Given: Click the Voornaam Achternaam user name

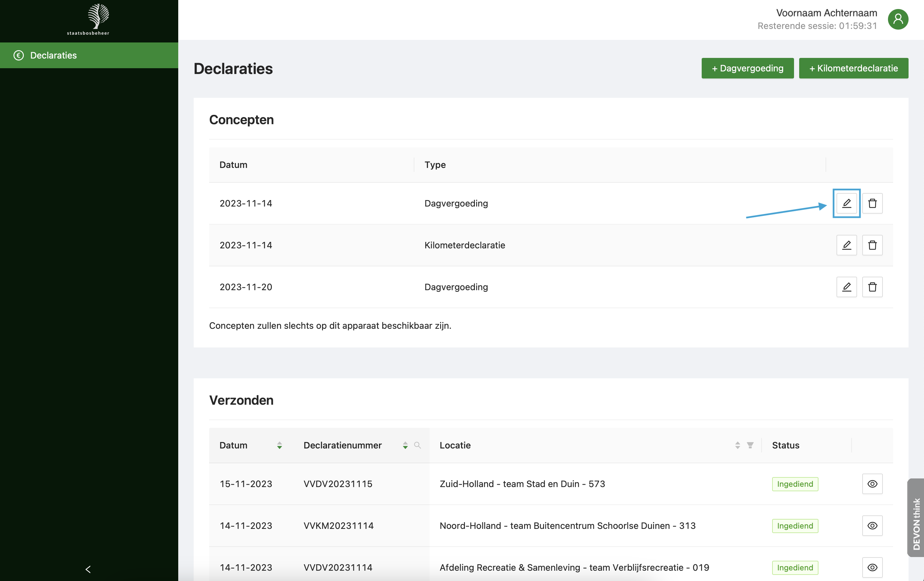Looking at the screenshot, I should point(827,13).
